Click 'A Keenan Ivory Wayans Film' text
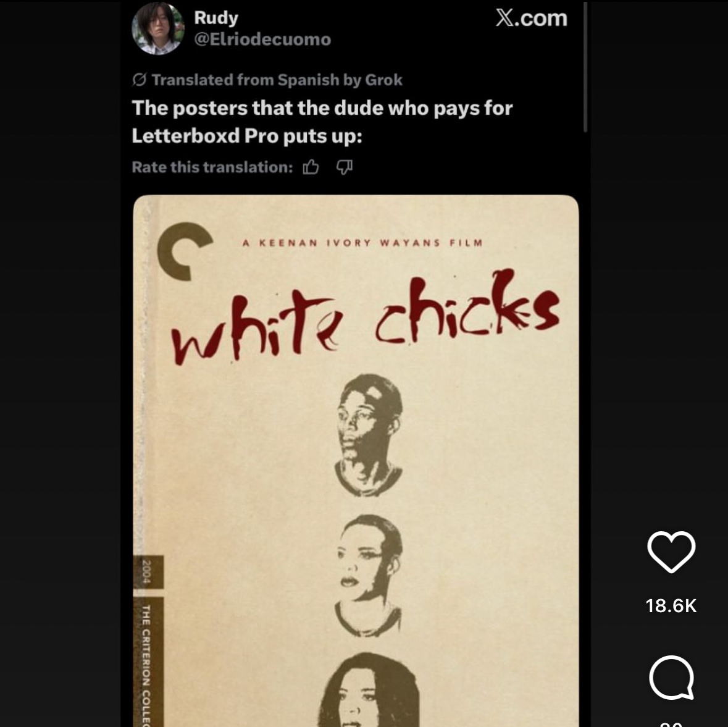Screen dimensions: 728x727 coord(362,243)
